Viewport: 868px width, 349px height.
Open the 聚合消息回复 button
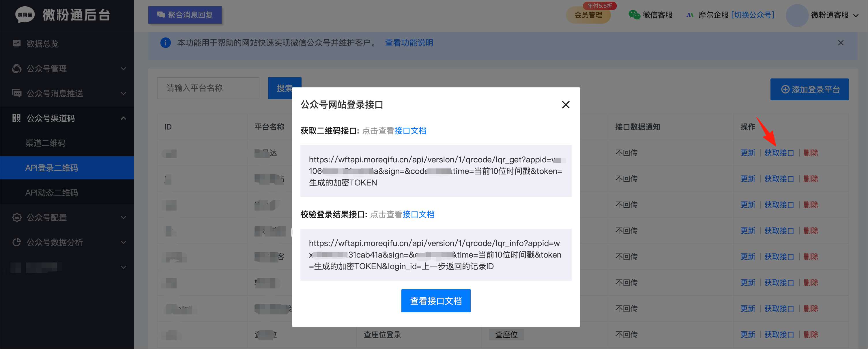[185, 15]
